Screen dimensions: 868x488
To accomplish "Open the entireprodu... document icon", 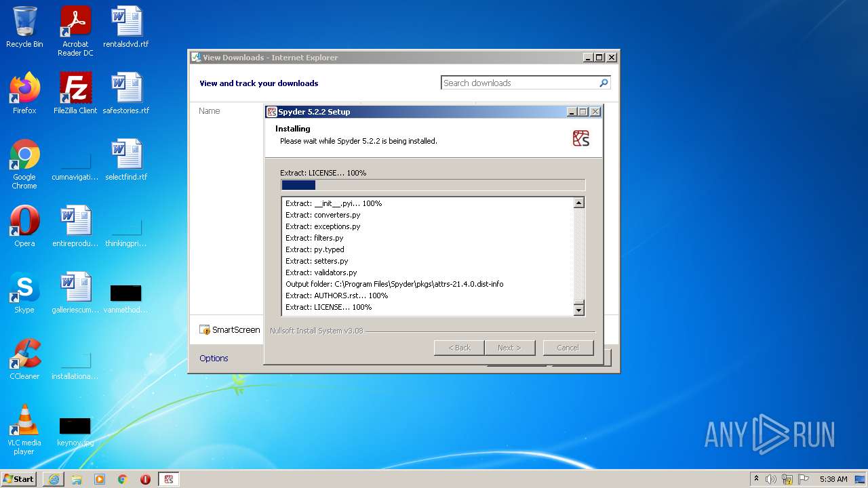I will coord(75,226).
